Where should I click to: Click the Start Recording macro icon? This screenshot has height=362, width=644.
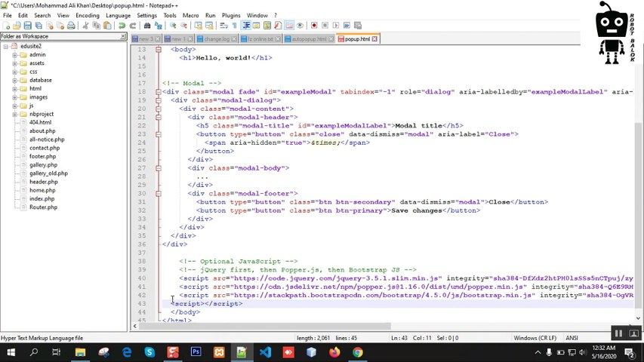[314, 25]
